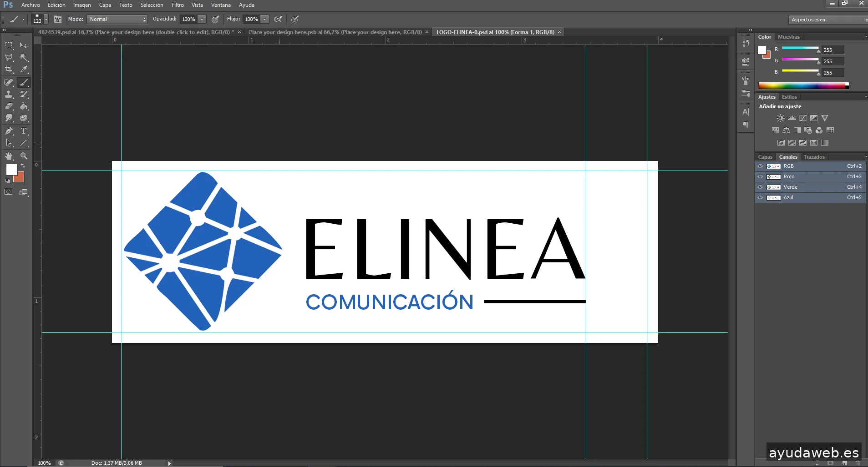Switch to the Muestras panel tab
This screenshot has height=467, width=868.
788,37
